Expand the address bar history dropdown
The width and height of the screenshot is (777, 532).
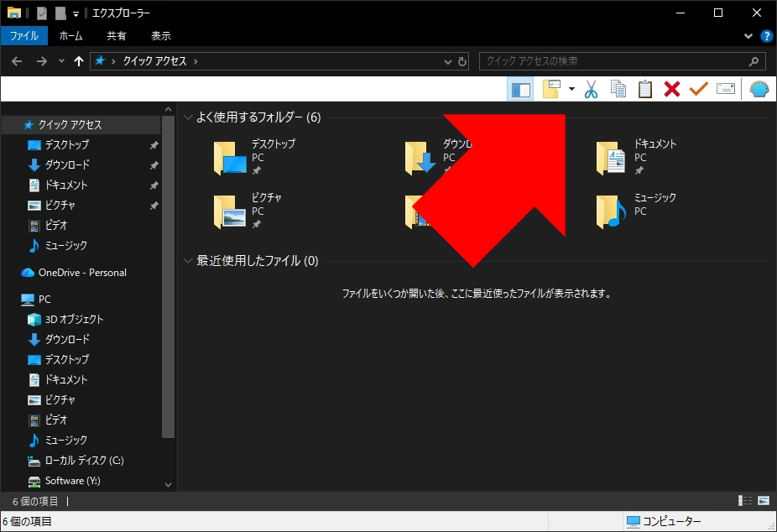[x=447, y=60]
